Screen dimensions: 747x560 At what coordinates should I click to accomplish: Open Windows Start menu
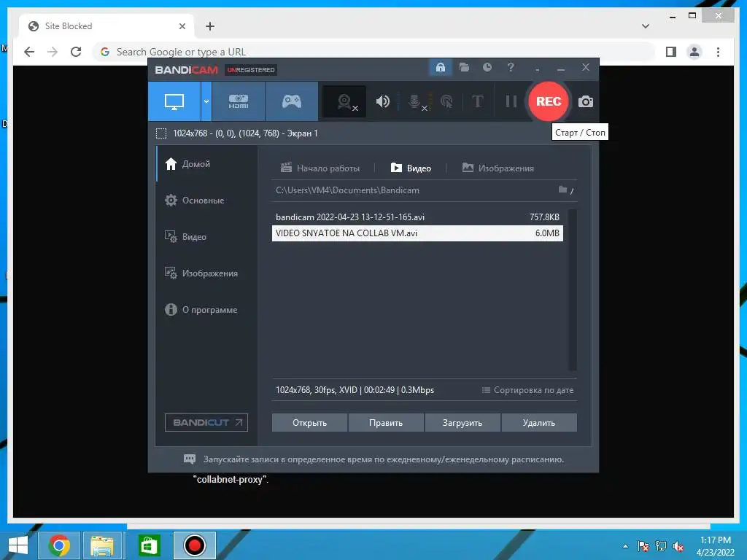[18, 545]
